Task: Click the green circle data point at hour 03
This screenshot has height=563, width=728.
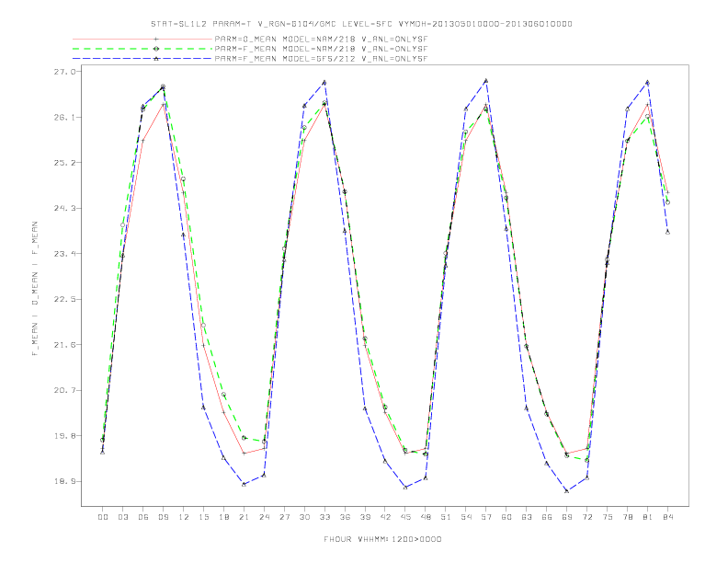Action: coord(123,224)
